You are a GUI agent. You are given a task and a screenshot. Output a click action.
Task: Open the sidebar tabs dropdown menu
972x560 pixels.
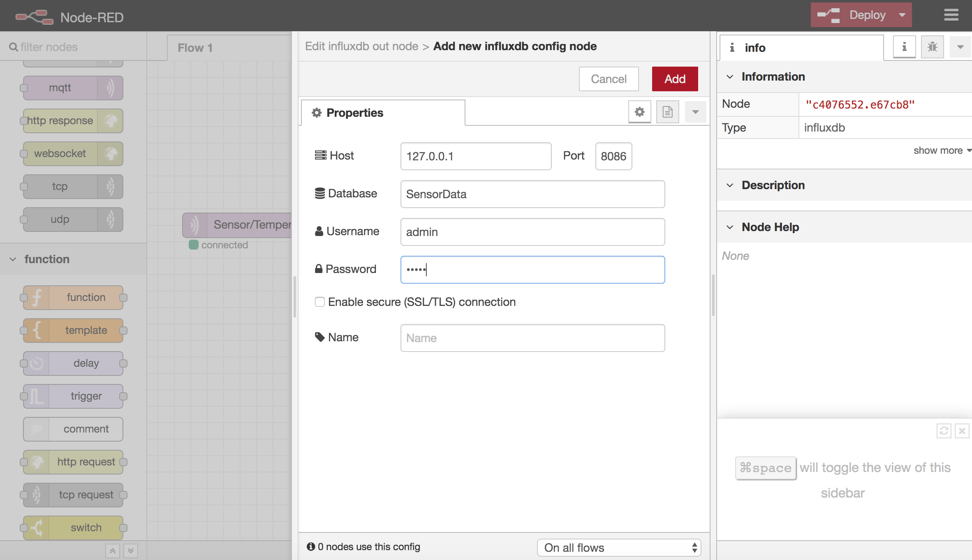(960, 47)
